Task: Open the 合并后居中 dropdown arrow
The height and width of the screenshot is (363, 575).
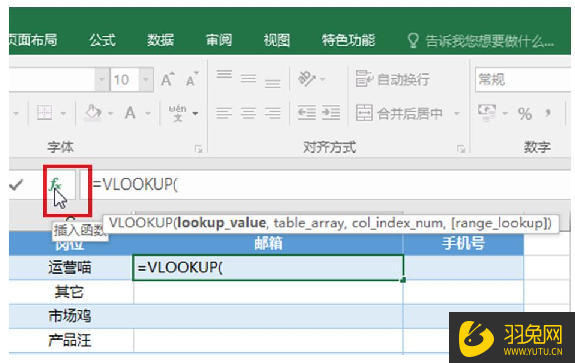Action: coord(457,113)
